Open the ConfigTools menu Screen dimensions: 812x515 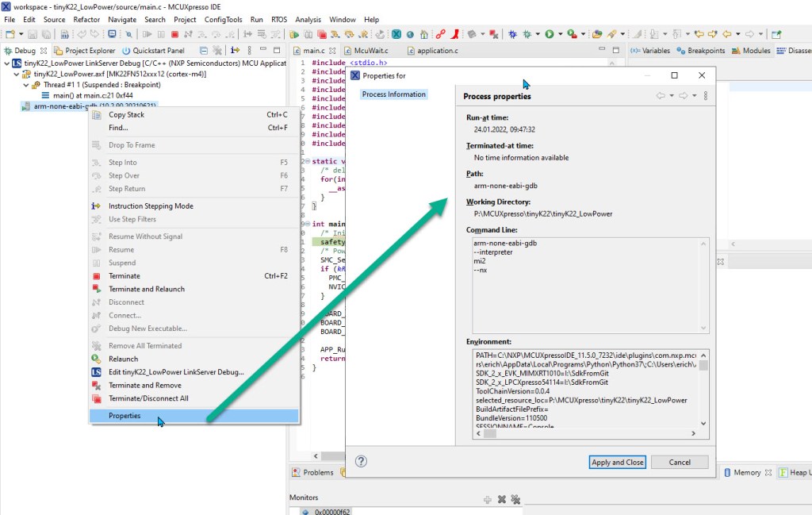(224, 19)
